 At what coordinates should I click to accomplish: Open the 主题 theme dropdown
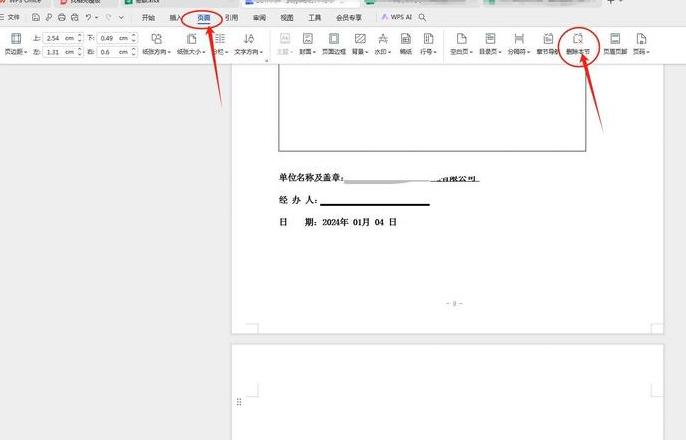coord(284,44)
